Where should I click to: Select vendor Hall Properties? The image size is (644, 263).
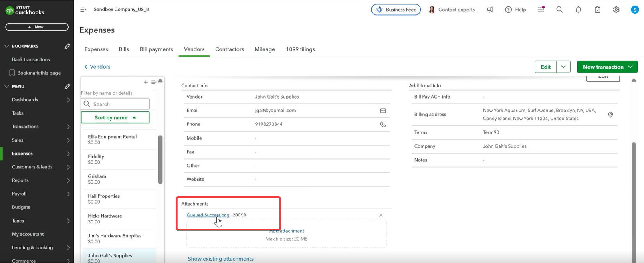(119, 199)
